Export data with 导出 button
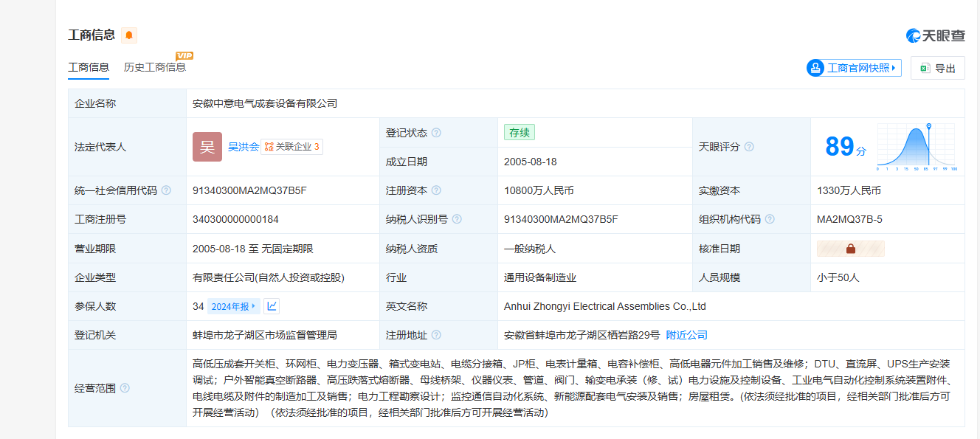 pos(937,68)
